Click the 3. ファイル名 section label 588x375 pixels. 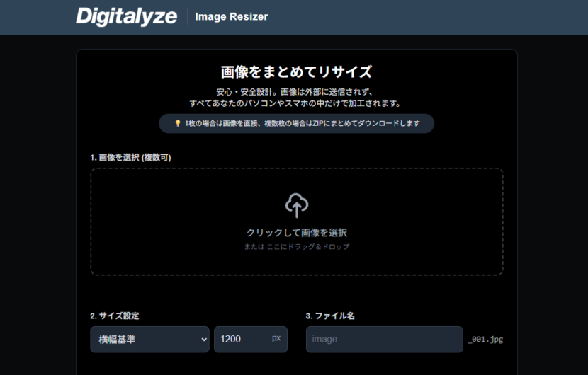click(x=330, y=316)
